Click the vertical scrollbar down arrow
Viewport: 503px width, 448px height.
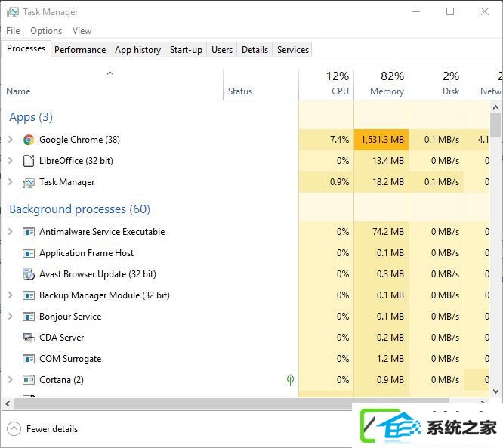[x=495, y=391]
